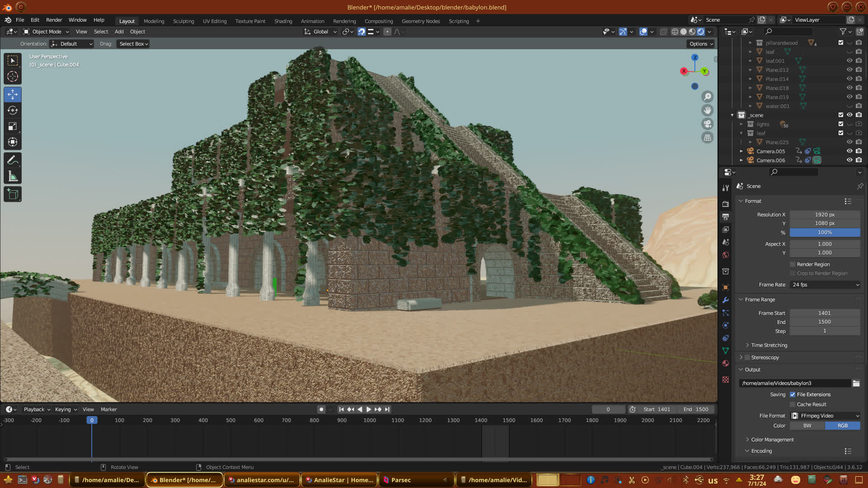
Task: Open the Modifiers wrench properties tab
Action: point(726,300)
